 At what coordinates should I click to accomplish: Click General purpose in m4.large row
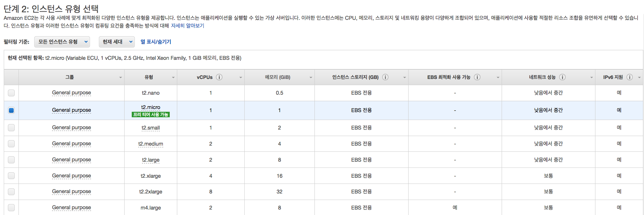[72, 207]
